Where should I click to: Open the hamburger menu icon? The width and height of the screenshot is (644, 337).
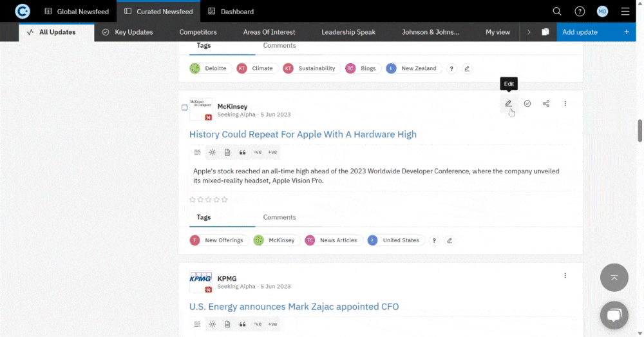click(x=625, y=12)
